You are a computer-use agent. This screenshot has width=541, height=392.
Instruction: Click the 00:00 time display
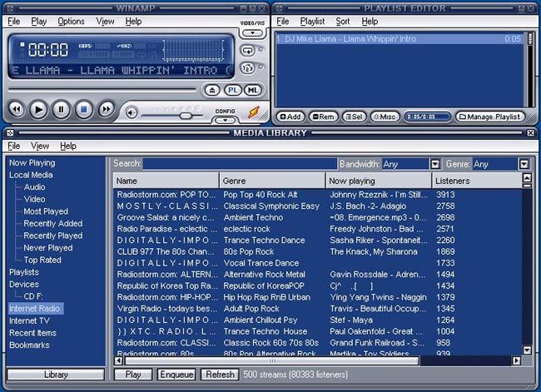[48, 50]
